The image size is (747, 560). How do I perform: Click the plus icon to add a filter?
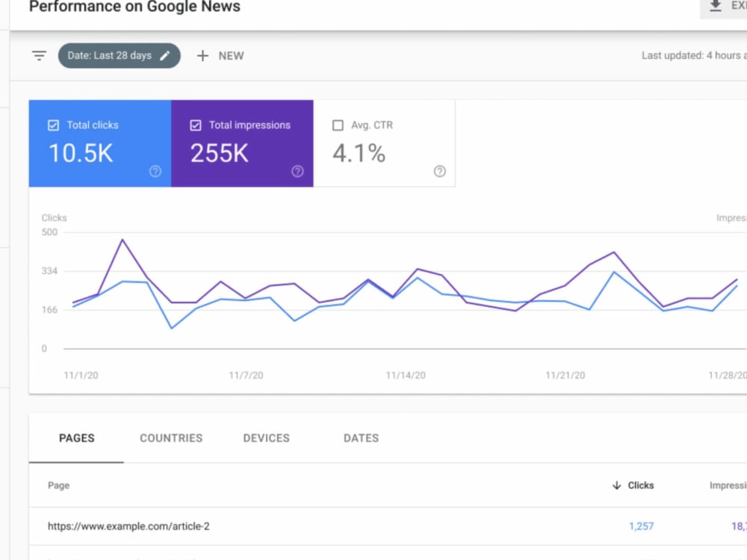coord(202,56)
